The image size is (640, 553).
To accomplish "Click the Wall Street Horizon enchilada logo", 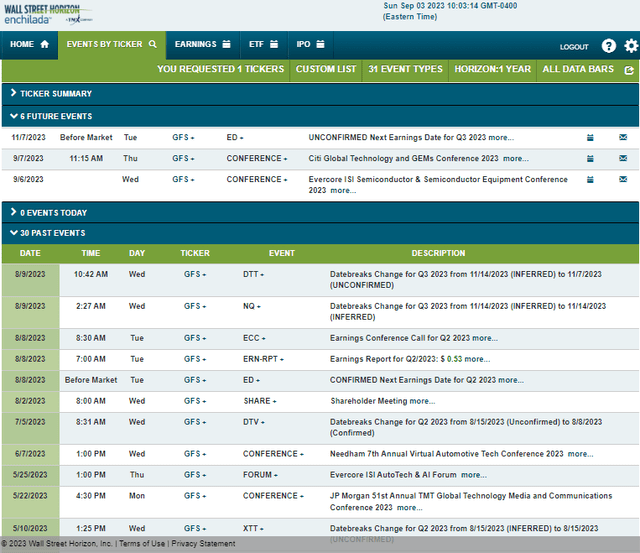I will click(47, 15).
